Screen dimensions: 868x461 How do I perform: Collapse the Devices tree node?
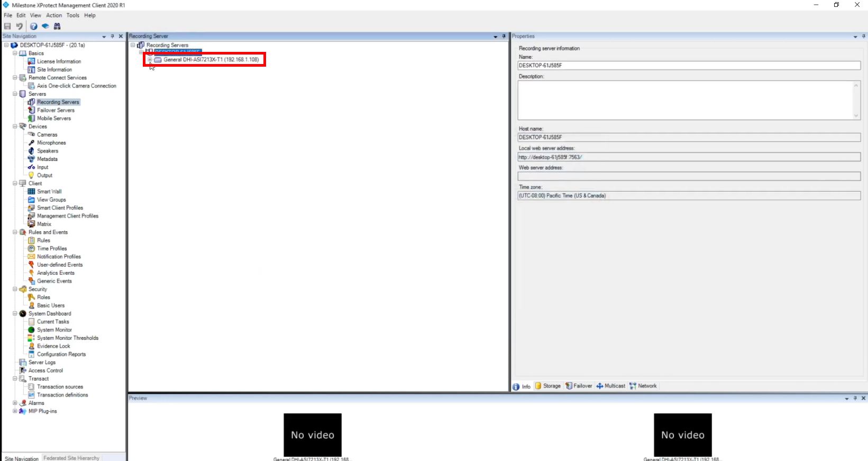pos(15,126)
